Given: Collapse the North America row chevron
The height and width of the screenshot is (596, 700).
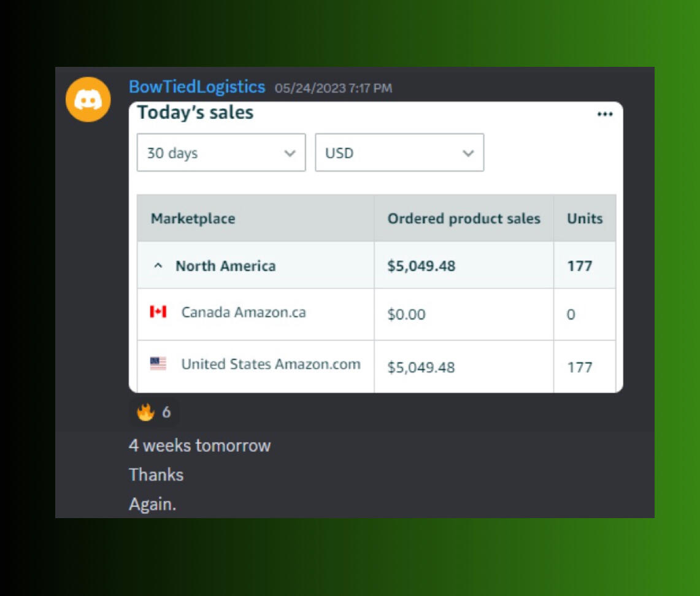Looking at the screenshot, I should (158, 266).
